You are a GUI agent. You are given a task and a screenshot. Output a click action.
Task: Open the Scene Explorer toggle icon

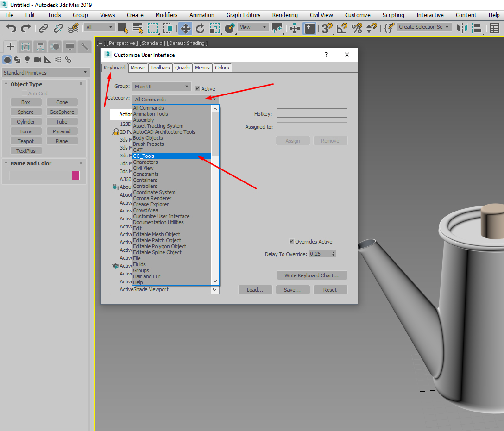tap(495, 28)
